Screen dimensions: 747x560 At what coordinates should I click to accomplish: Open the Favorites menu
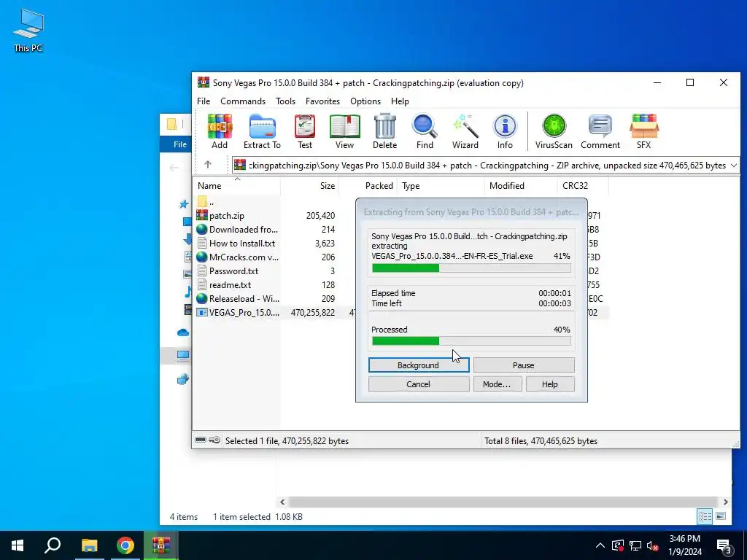coord(322,101)
